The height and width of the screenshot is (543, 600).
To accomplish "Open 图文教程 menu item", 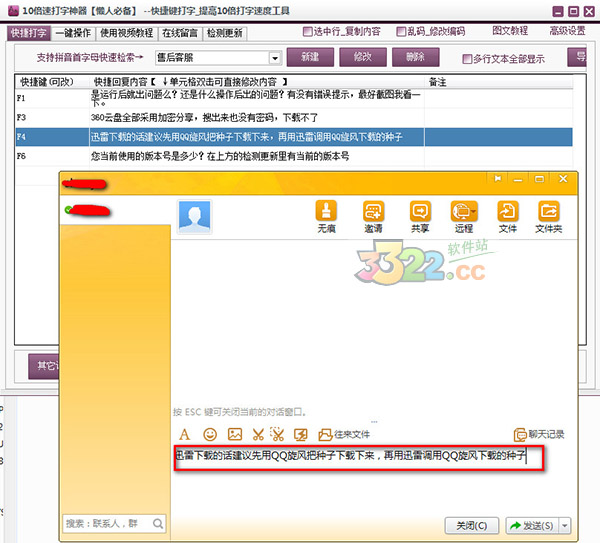I will [x=510, y=31].
